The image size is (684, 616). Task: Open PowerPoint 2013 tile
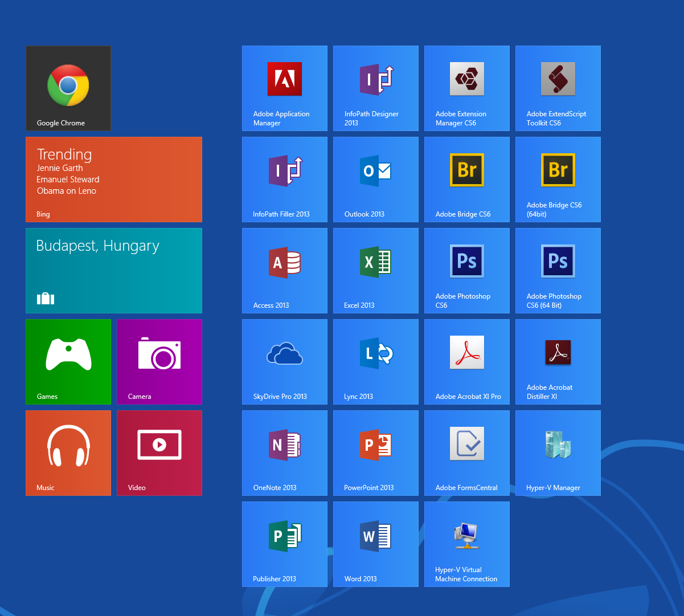tap(376, 452)
